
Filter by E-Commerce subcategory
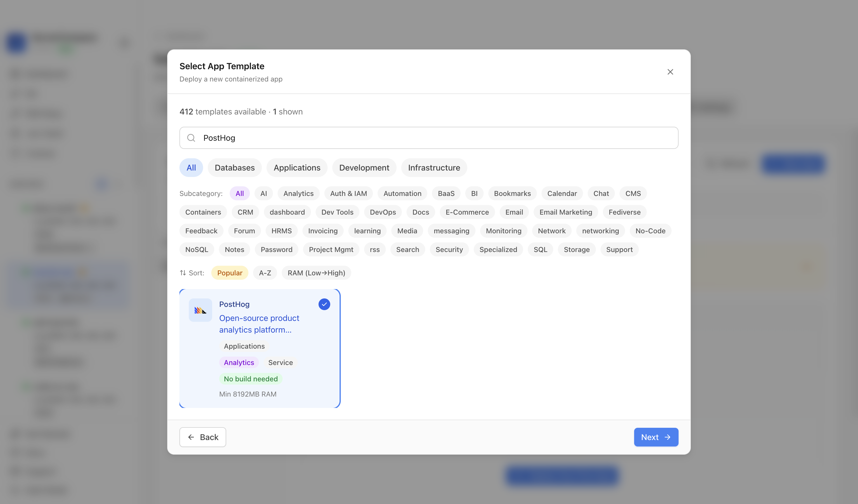pyautogui.click(x=467, y=212)
